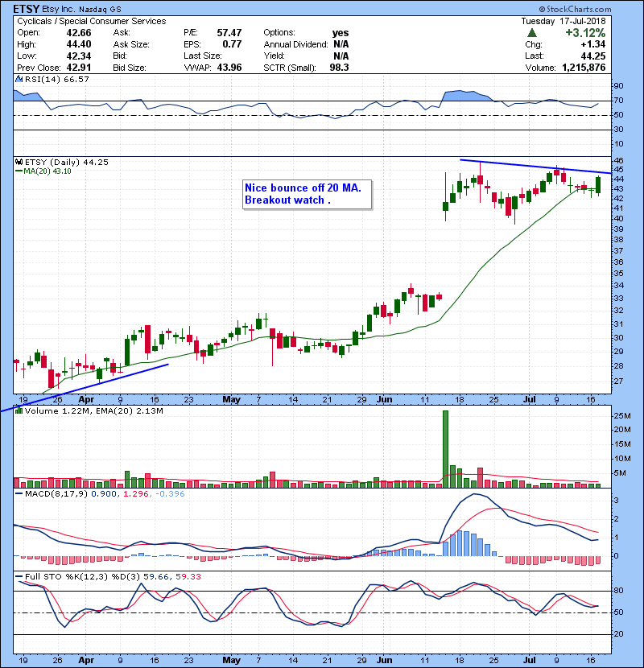Click the stochastic %D value 59.33
The height and width of the screenshot is (668, 644).
(188, 576)
